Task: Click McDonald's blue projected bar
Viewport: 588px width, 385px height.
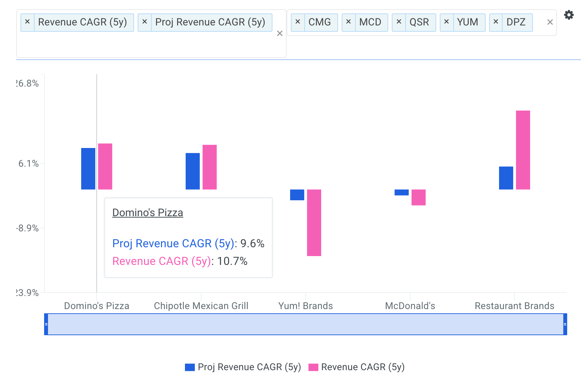Action: coord(402,192)
